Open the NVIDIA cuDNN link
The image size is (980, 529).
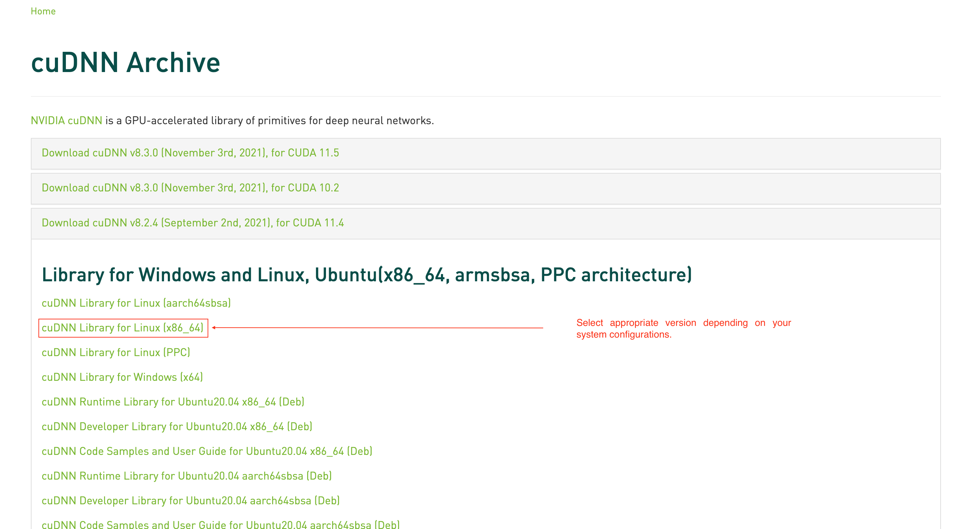pos(66,120)
